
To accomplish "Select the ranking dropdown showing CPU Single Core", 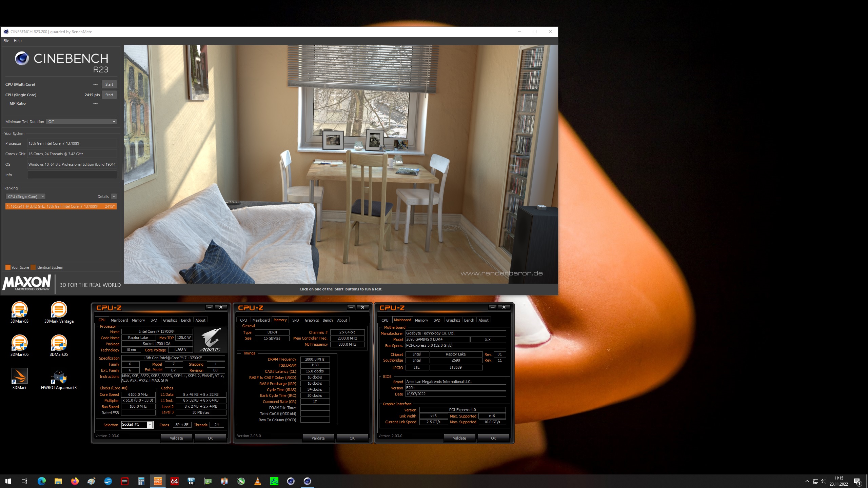I will point(25,196).
